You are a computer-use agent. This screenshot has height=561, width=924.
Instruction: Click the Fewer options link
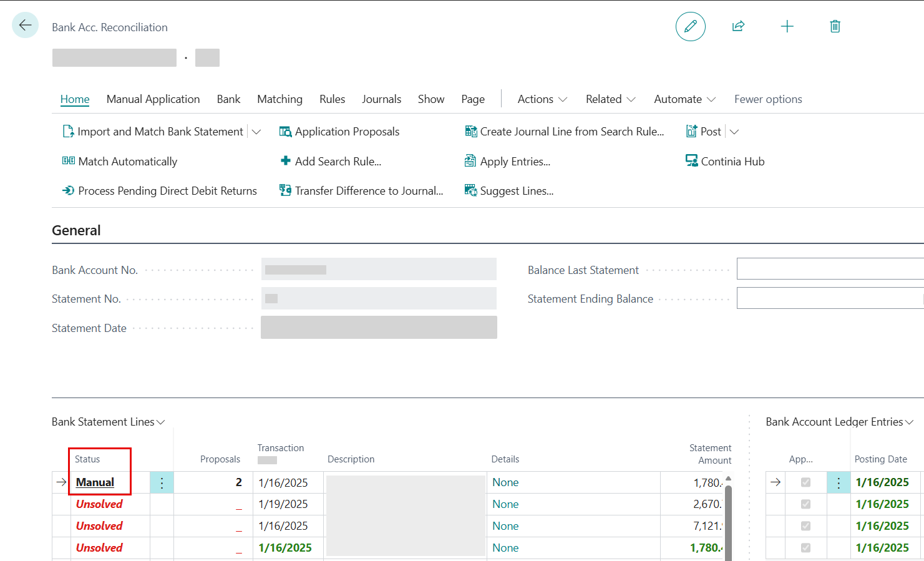768,99
